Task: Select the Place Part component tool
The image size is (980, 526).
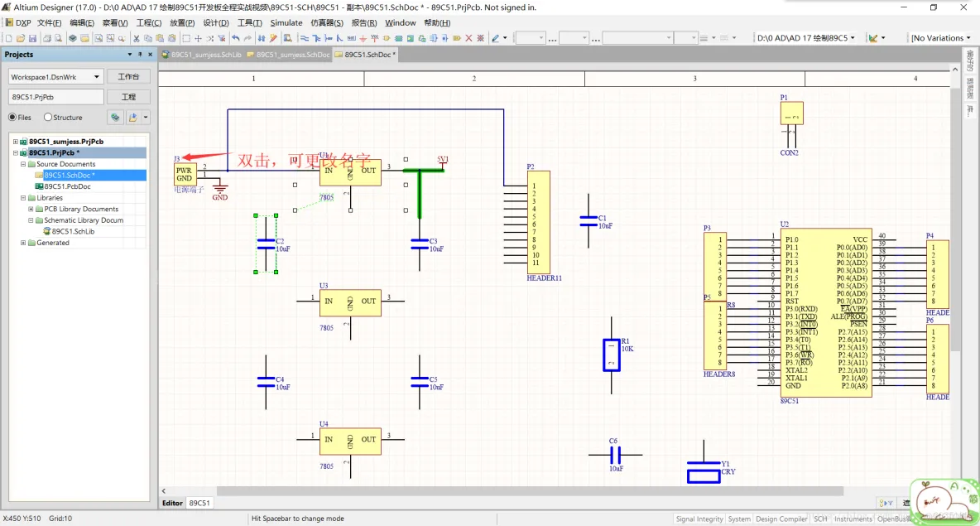Action: point(387,38)
